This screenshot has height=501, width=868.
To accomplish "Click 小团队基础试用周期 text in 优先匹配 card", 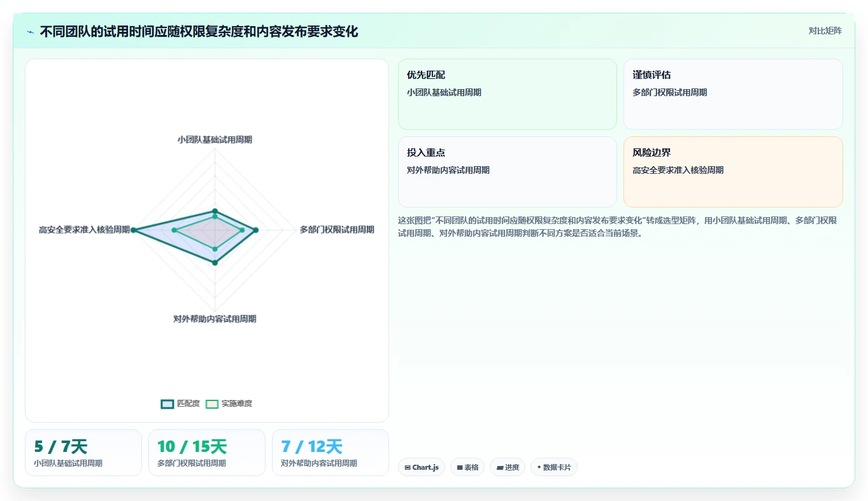I will click(x=444, y=92).
